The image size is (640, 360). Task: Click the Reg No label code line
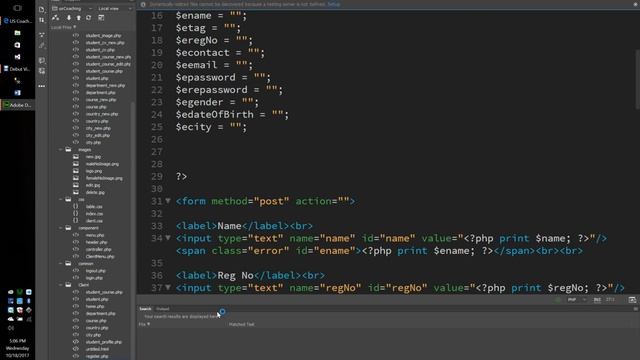(250, 275)
